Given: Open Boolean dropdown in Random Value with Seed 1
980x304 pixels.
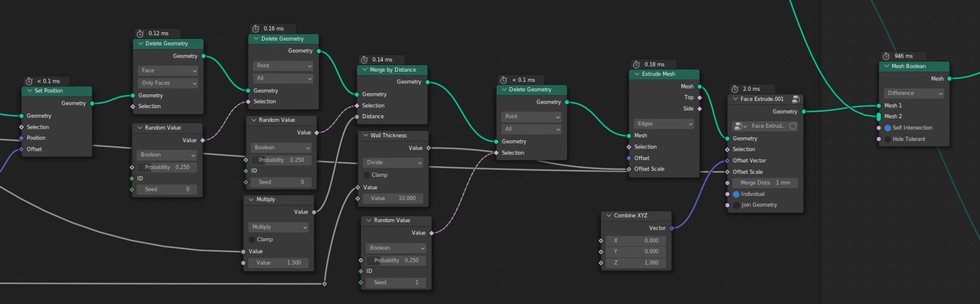Looking at the screenshot, I should pos(395,248).
